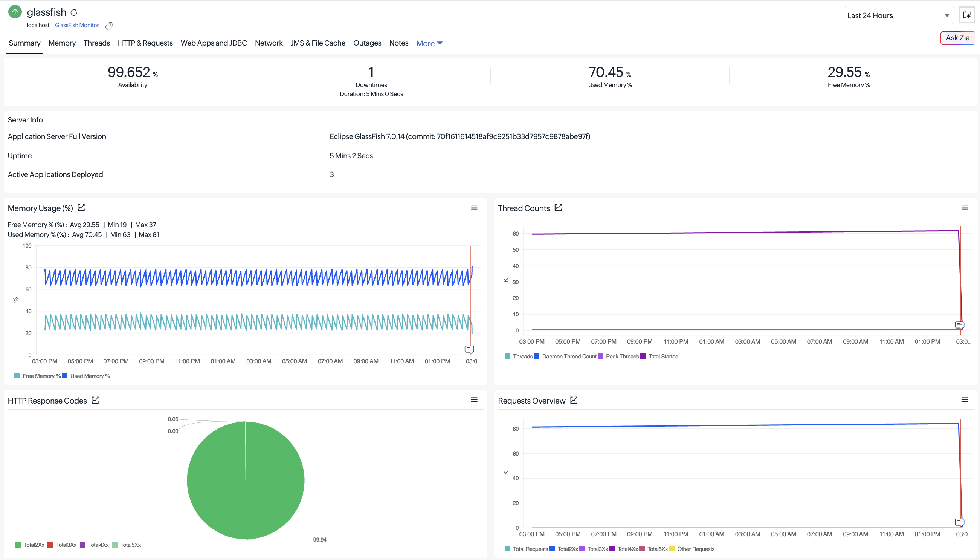
Task: Click the tag icon next to GlassFish Monitor
Action: pos(109,26)
